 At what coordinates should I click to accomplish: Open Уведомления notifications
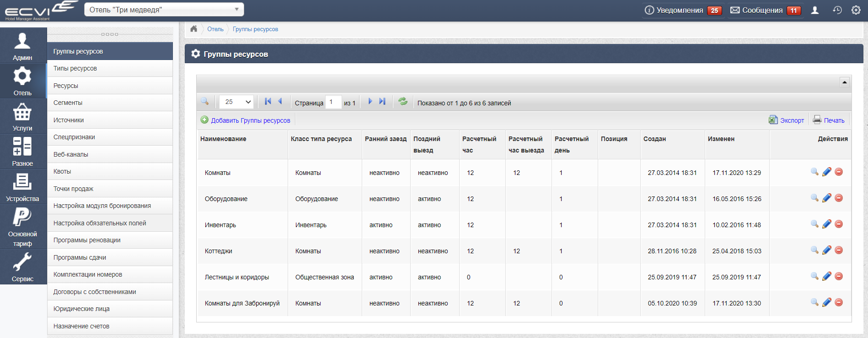[x=683, y=10]
